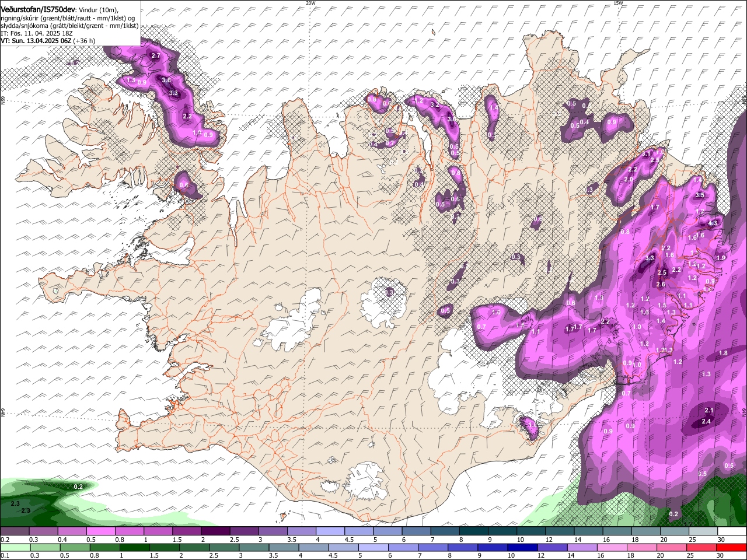This screenshot has height=560, width=747.
Task: Click the 4.3 precipitation value on the map
Action: [713, 223]
